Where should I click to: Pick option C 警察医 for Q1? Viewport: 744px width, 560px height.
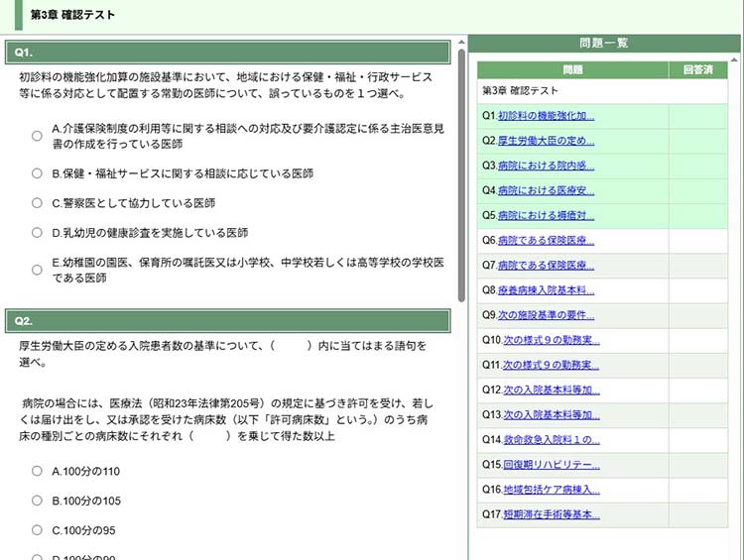37,203
